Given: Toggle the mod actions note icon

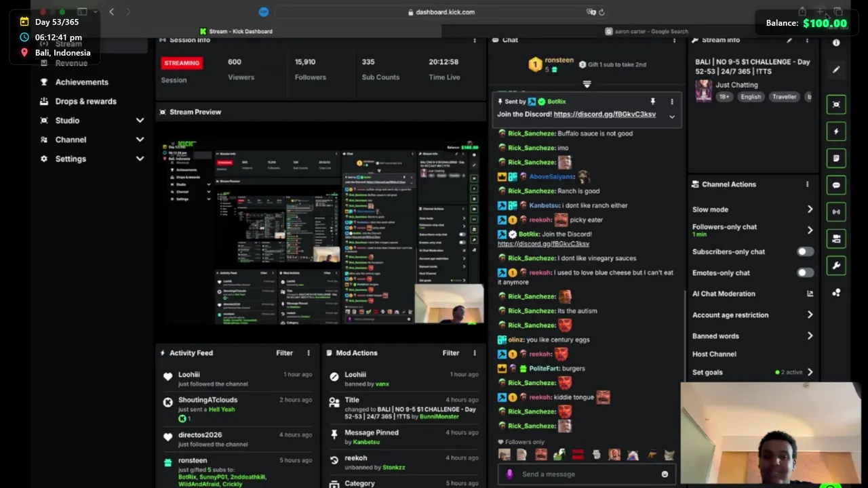Looking at the screenshot, I should click(x=836, y=158).
